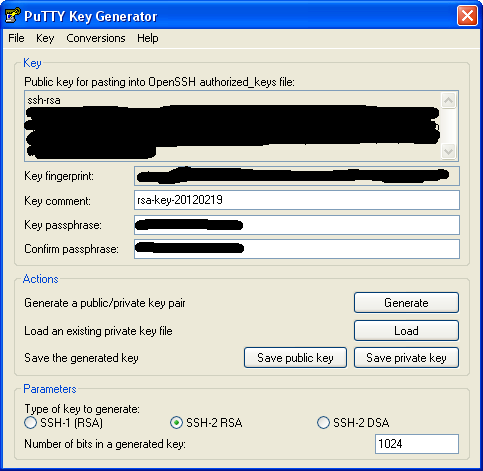Click 'Load an existing private key file' text
This screenshot has width=483, height=471.
coord(98,331)
